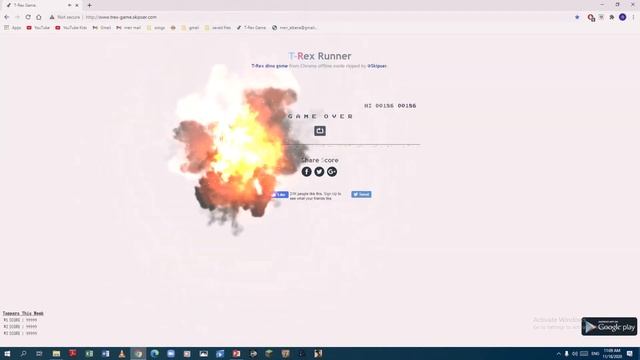The height and width of the screenshot is (360, 640).
Task: Open the Windows Start menu
Action: (x=7, y=353)
